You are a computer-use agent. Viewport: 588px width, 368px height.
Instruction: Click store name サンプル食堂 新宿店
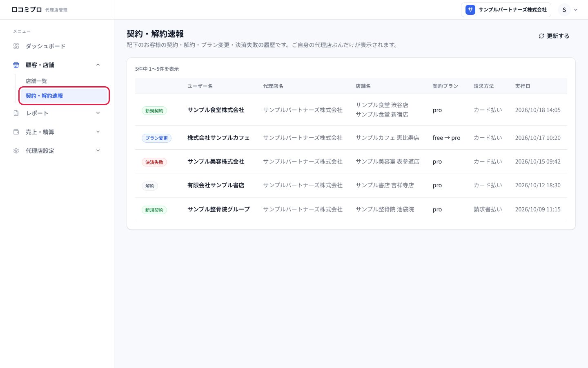pos(382,114)
